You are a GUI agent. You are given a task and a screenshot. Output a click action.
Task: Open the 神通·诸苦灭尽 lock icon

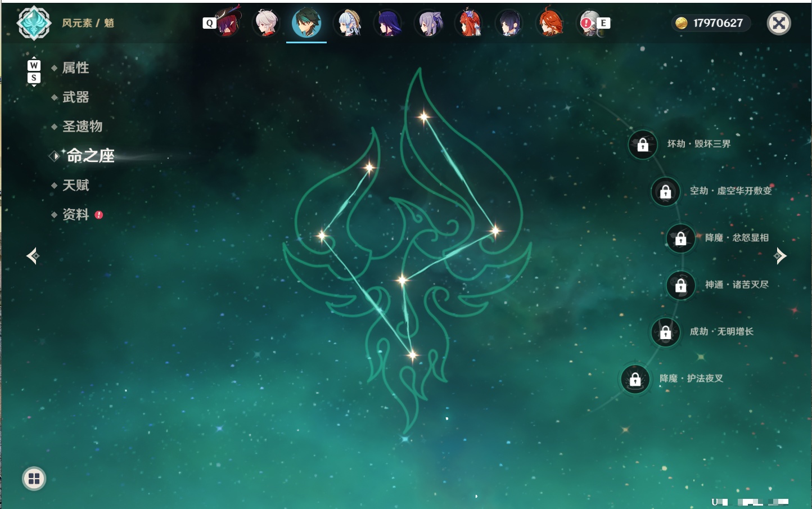[x=680, y=285]
